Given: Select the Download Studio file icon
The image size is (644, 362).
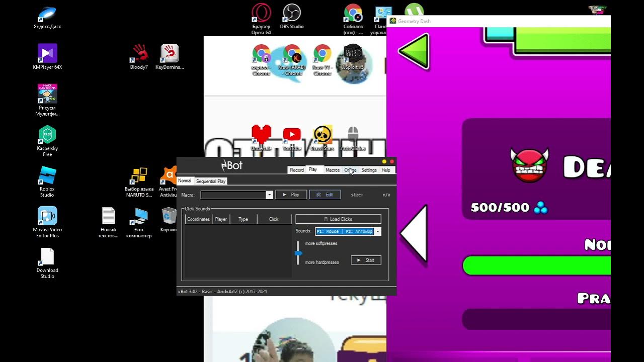Looking at the screenshot, I should pos(47,263).
